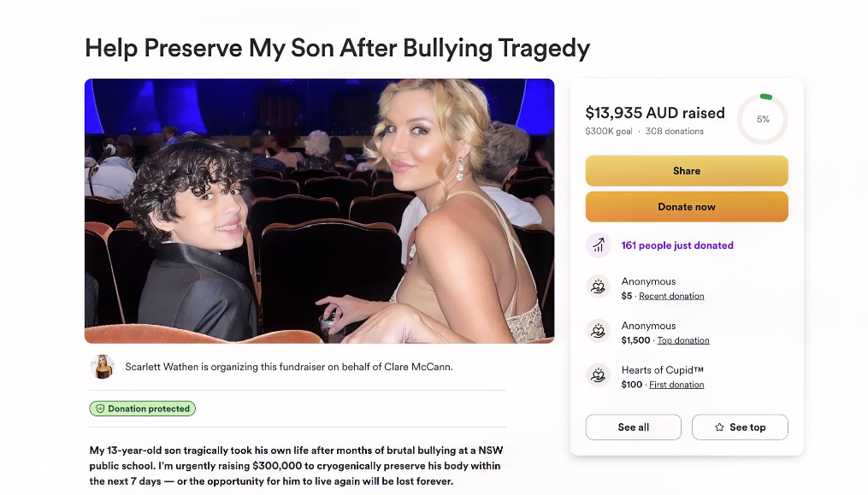
Task: Click the Top donation link
Action: click(x=683, y=340)
